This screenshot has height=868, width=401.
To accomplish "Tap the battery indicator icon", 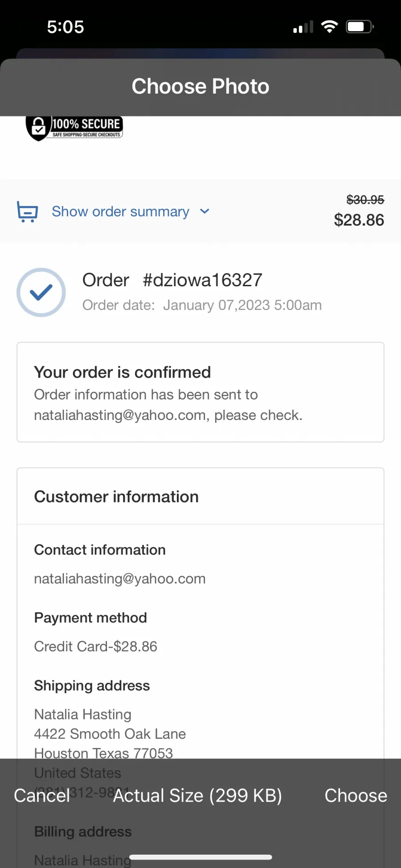I will click(360, 27).
